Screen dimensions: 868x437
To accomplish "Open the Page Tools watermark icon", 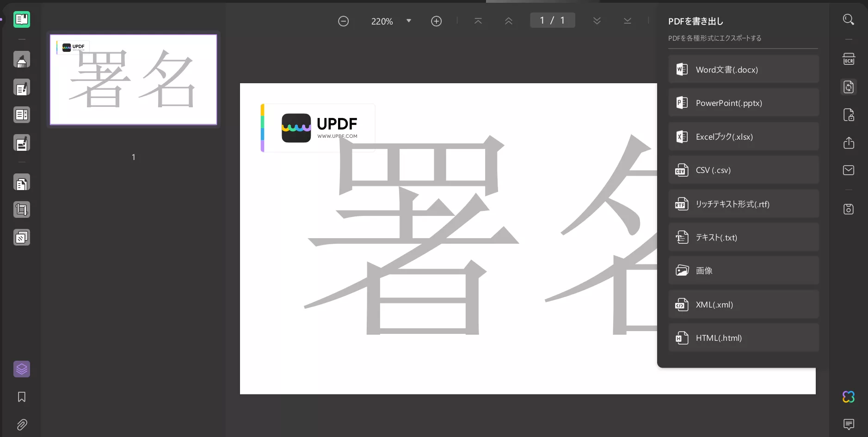I will (x=22, y=237).
